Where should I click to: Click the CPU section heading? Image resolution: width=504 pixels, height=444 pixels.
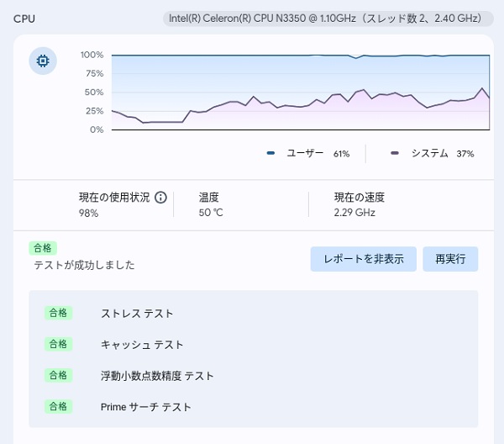[x=24, y=18]
